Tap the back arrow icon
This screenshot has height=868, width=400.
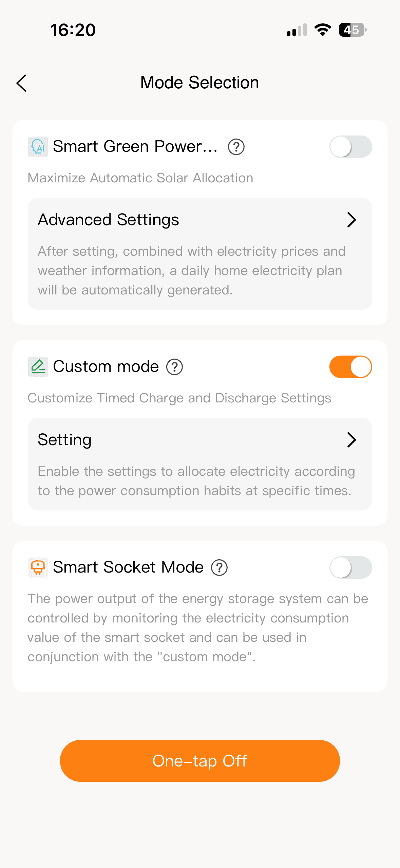(21, 83)
